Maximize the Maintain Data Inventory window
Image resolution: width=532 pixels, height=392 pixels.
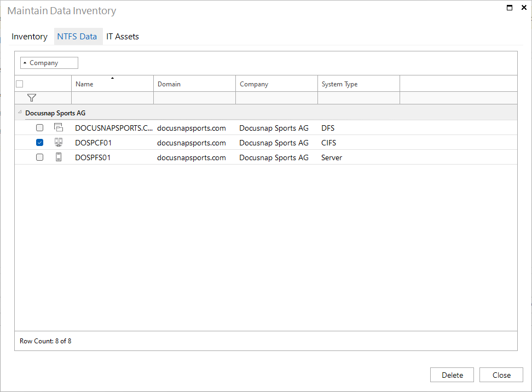pyautogui.click(x=509, y=8)
